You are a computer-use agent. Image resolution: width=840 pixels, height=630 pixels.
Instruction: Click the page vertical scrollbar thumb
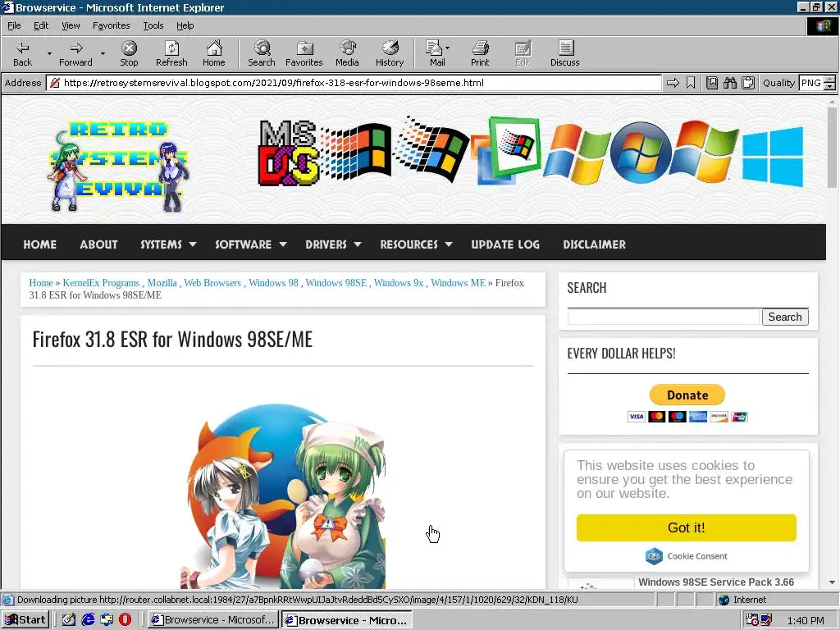pyautogui.click(x=832, y=148)
